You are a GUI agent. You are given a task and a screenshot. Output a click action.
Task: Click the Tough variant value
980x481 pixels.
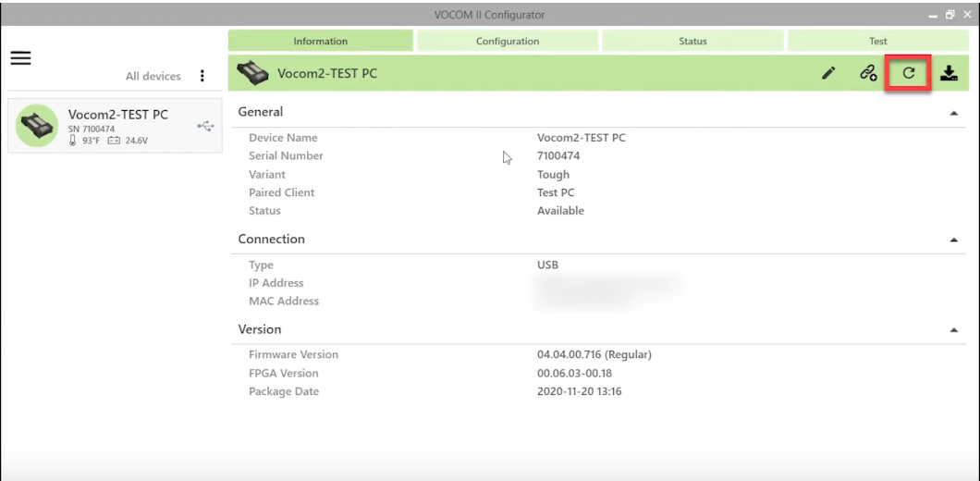553,175
